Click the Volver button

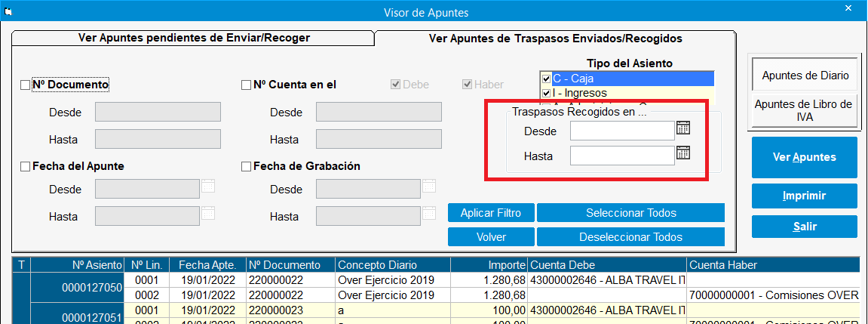coord(492,237)
